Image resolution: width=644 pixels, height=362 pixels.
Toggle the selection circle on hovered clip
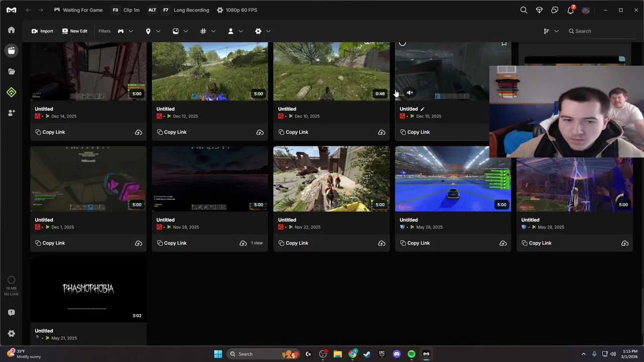coord(403,43)
